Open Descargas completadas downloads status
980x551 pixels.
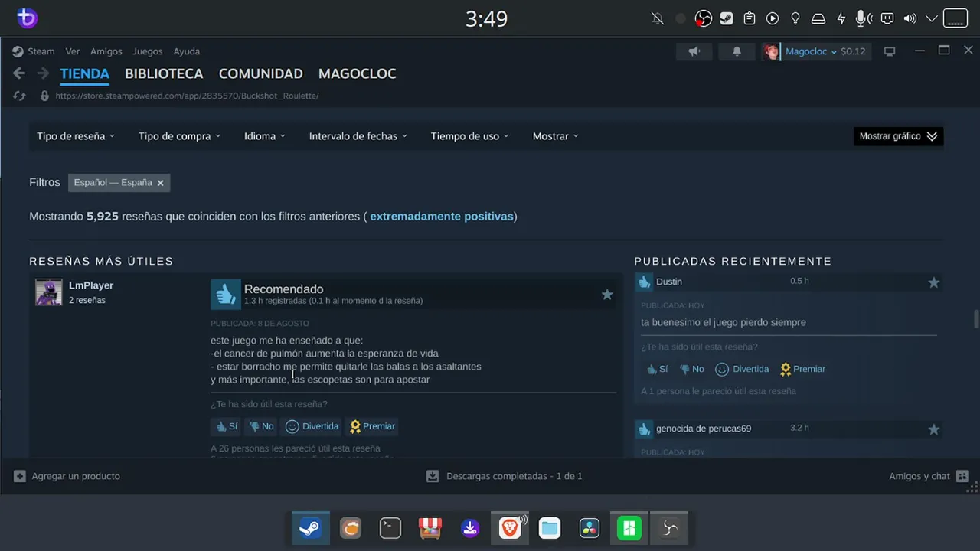pos(505,476)
